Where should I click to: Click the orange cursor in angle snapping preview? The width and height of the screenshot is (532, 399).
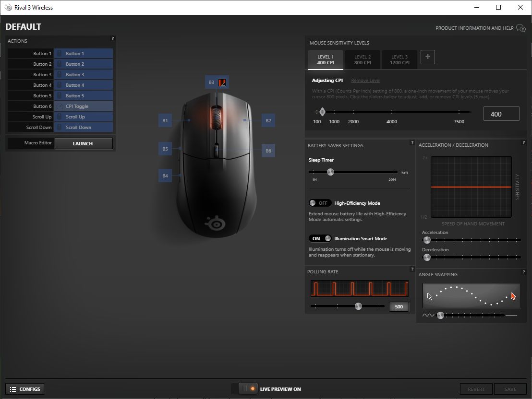[513, 296]
